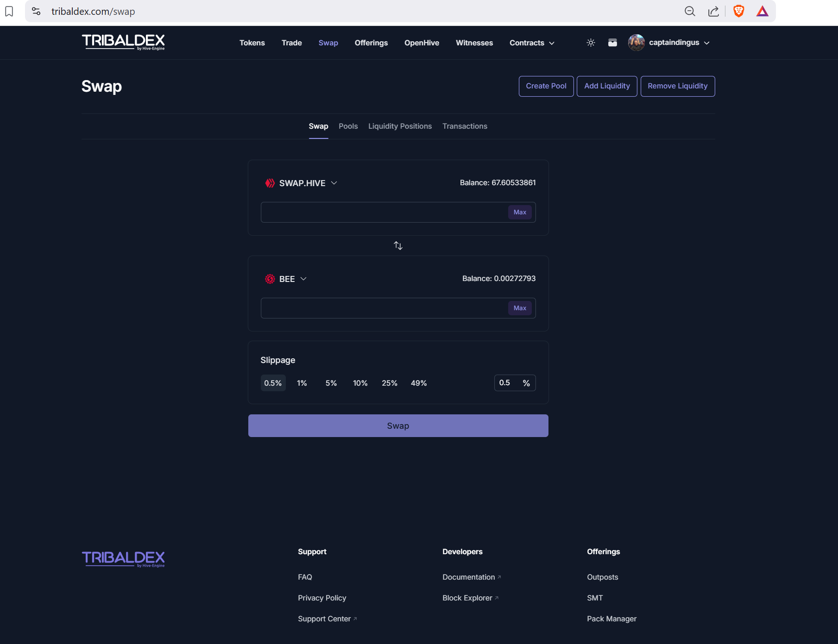The image size is (838, 644).
Task: Open the Privacy Policy link
Action: point(322,598)
